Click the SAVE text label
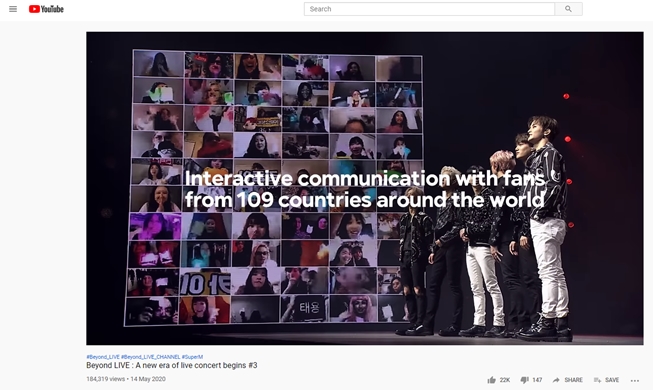Image resolution: width=653 pixels, height=390 pixels. click(x=612, y=380)
